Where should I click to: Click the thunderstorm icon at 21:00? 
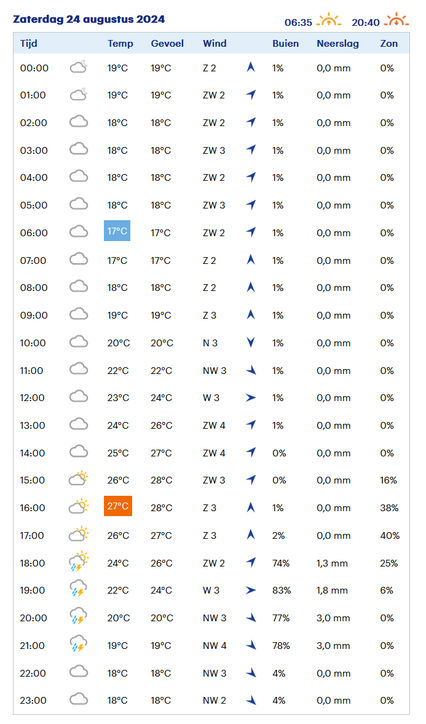click(x=78, y=644)
